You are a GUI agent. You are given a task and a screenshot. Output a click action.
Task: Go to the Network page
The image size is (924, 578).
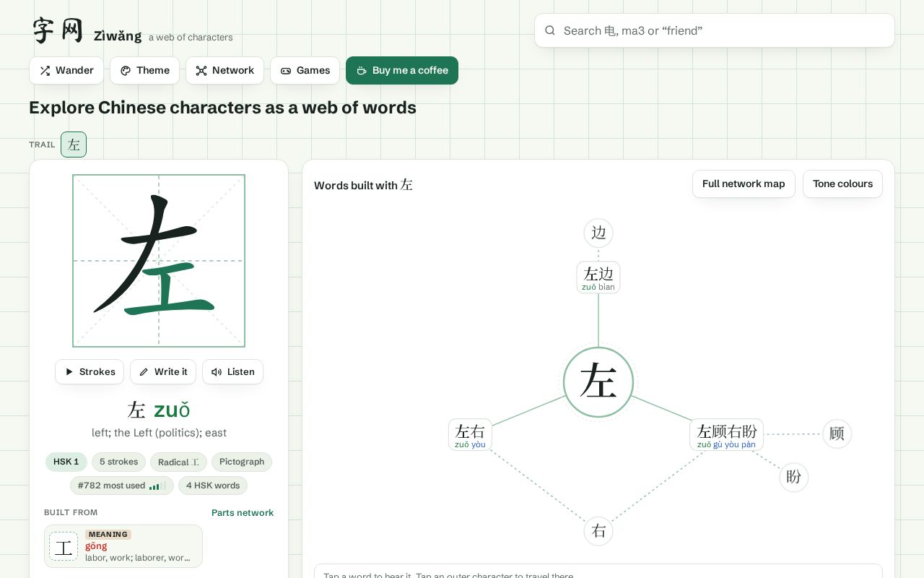[225, 71]
